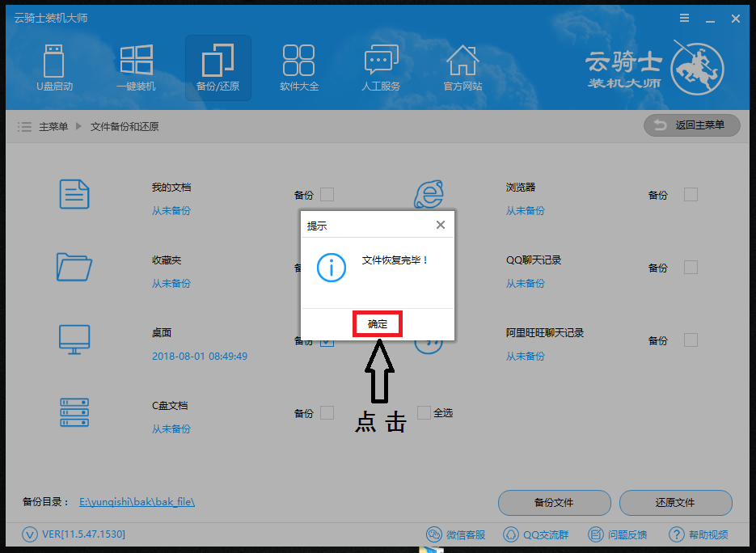Check 备份 box for C盘文档
This screenshot has height=553, width=756.
pyautogui.click(x=327, y=413)
